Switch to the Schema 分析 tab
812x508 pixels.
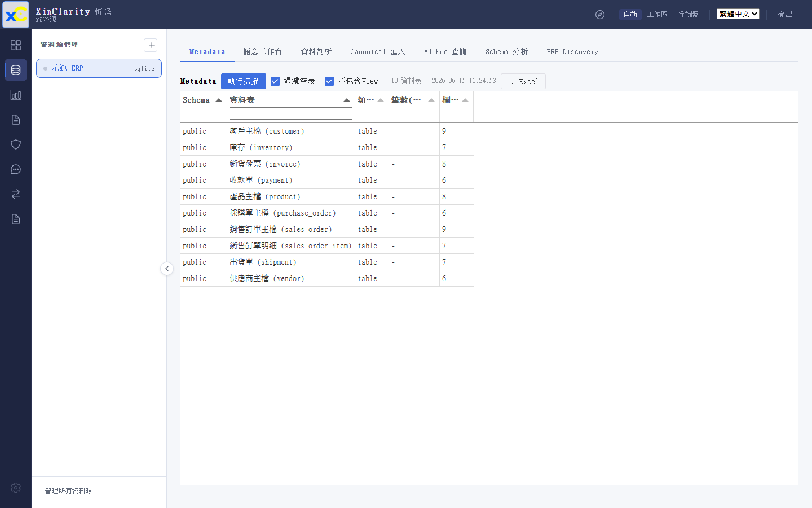coord(507,51)
